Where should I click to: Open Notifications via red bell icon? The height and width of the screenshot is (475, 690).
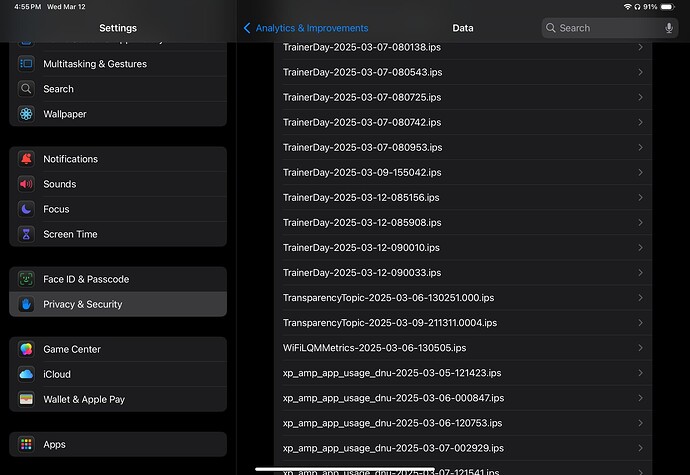coord(26,159)
